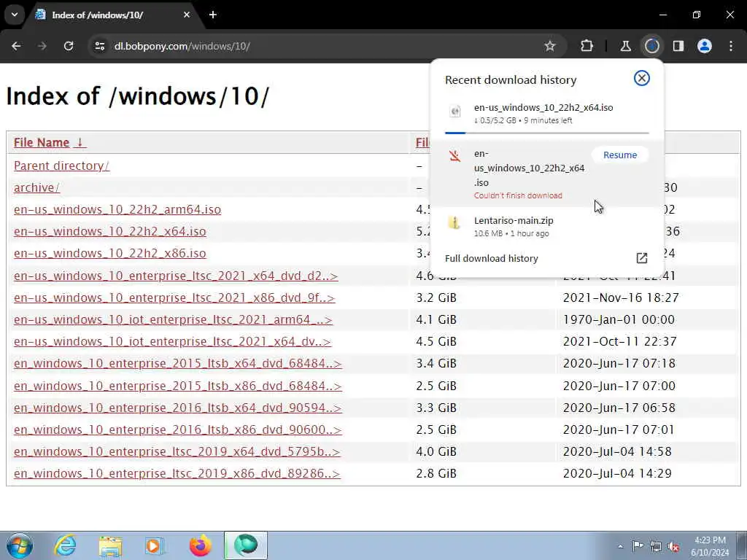Close the Recent download history popup

tap(642, 78)
